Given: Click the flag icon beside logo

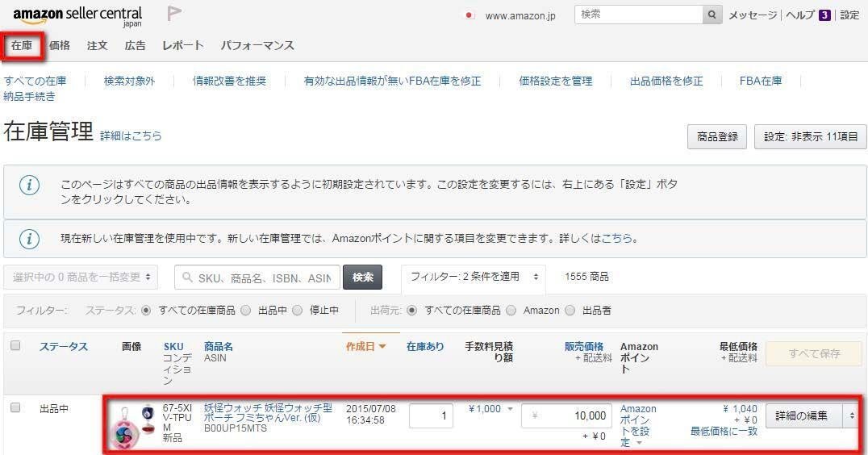Looking at the screenshot, I should point(174,13).
